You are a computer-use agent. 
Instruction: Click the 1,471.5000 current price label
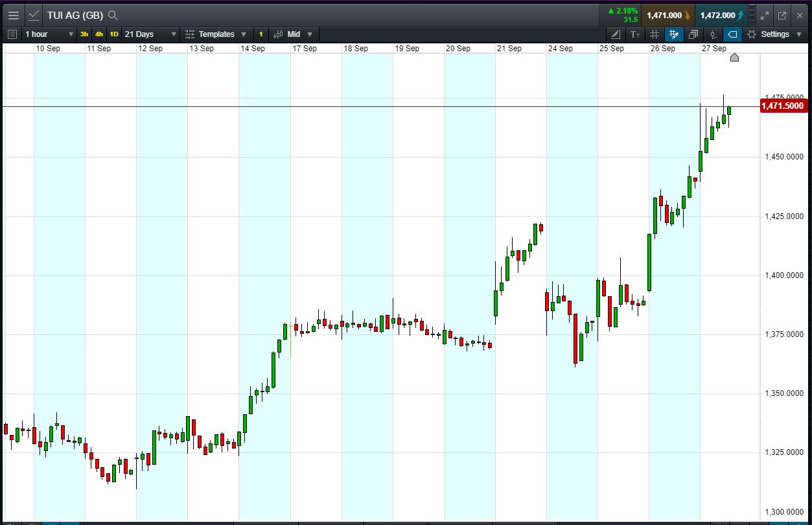click(783, 106)
